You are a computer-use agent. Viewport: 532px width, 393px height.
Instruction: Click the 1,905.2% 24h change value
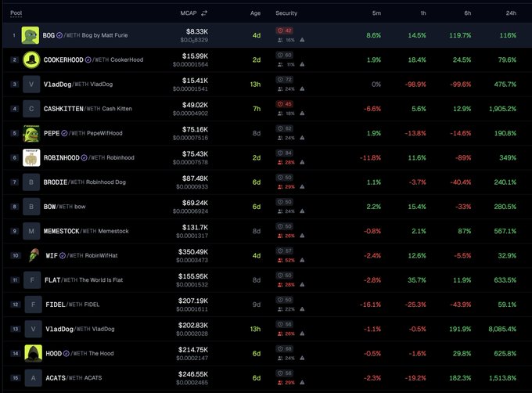point(502,109)
